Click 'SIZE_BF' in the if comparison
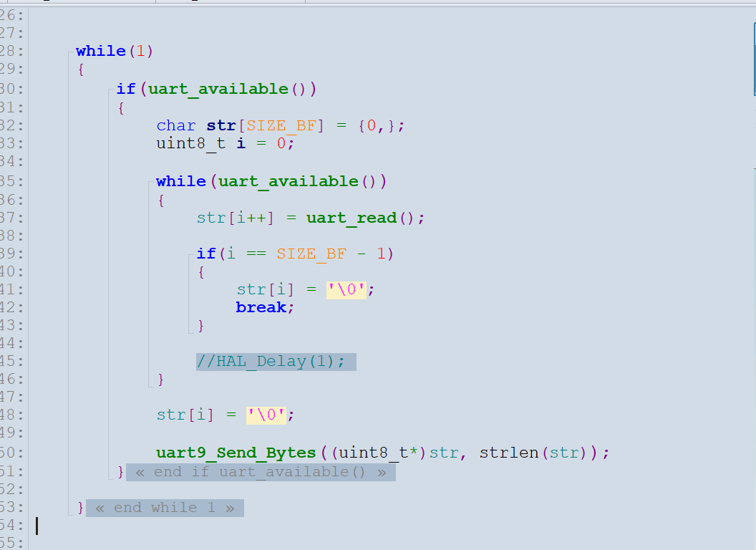The width and height of the screenshot is (756, 550). coord(311,254)
